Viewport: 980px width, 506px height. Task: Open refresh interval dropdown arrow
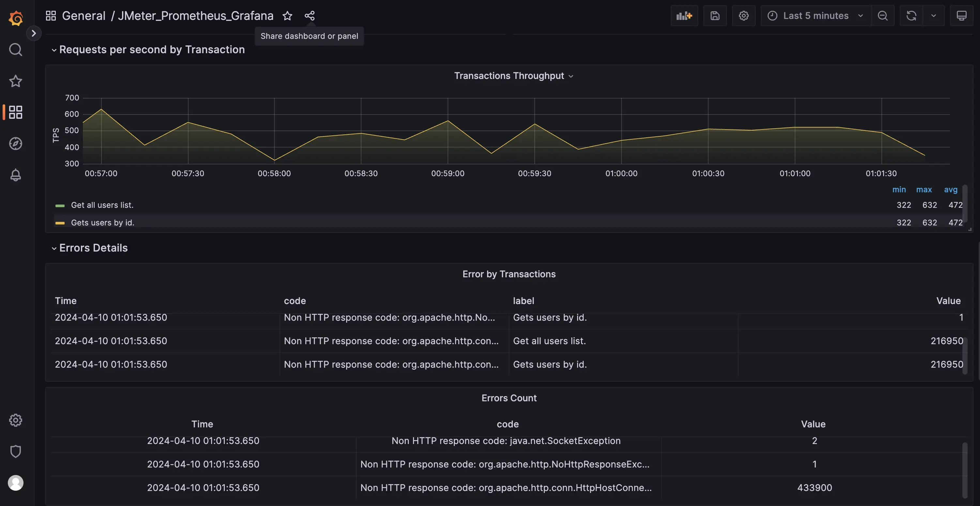[933, 16]
